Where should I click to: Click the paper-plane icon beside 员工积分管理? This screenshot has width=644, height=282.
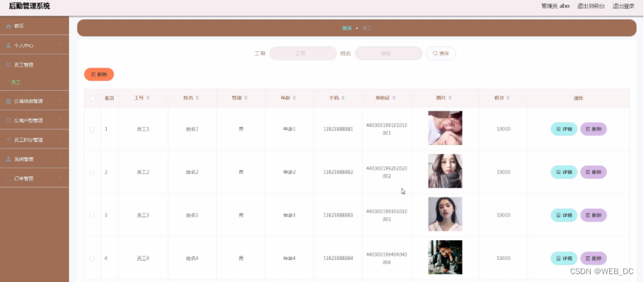coord(9,140)
